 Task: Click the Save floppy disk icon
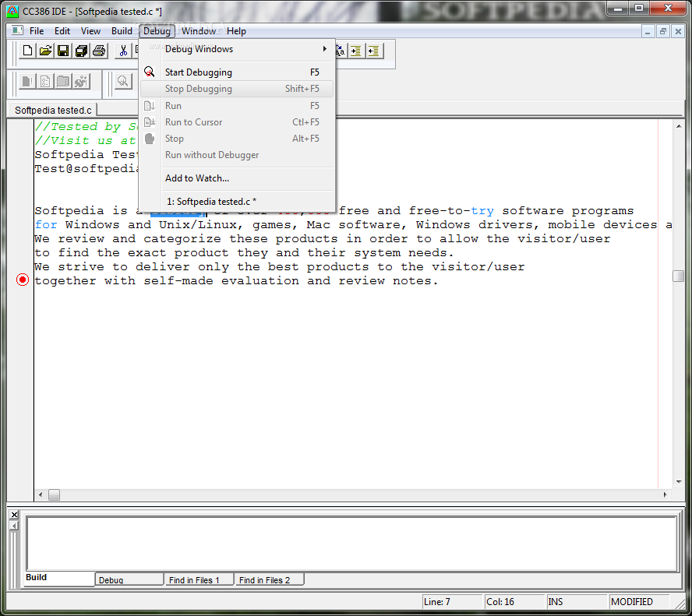[63, 51]
